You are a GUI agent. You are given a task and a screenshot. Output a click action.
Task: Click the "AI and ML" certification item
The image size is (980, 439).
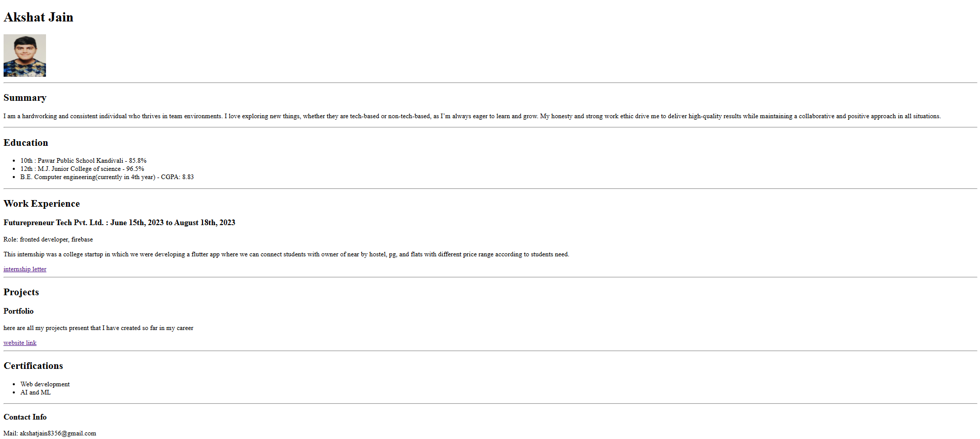pos(35,392)
